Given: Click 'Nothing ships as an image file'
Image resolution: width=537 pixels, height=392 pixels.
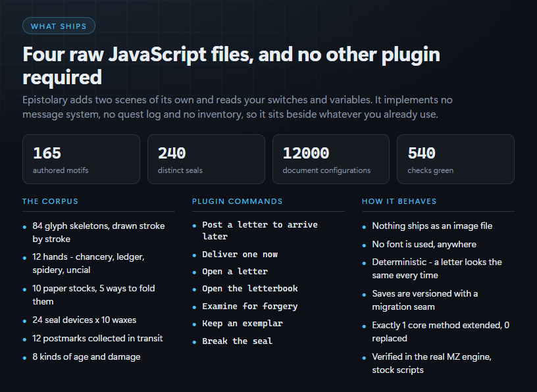Looking at the screenshot, I should point(432,226).
